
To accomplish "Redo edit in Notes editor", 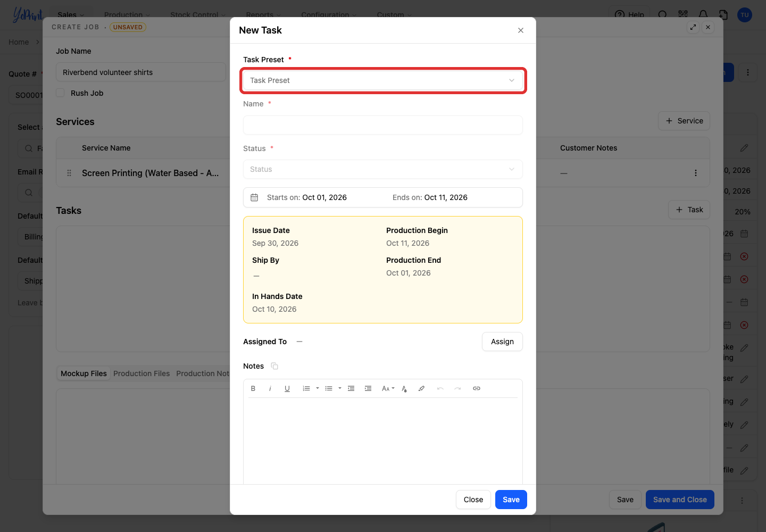I will point(457,388).
